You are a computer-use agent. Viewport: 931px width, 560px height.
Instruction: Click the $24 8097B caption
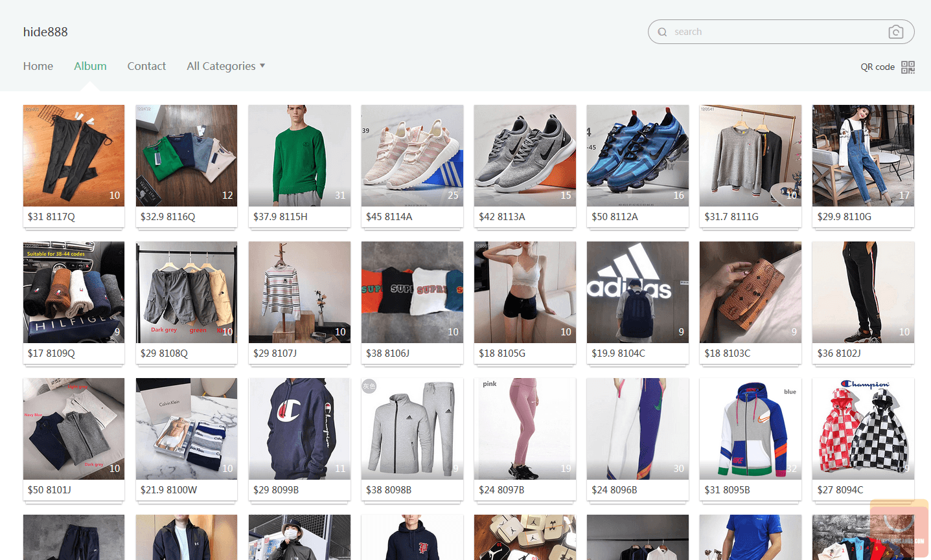(501, 490)
